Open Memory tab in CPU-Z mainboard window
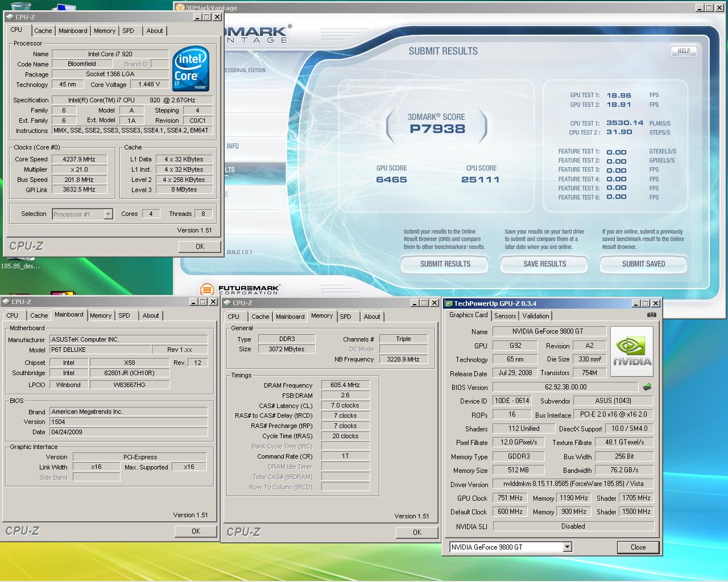Viewport: 728px width, 582px height. coord(101,315)
